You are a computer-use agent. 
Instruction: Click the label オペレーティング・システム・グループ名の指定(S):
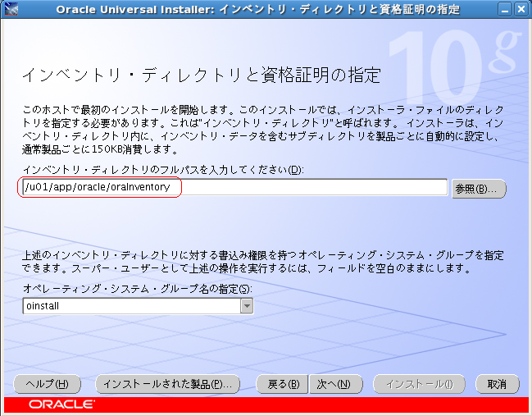(138, 289)
